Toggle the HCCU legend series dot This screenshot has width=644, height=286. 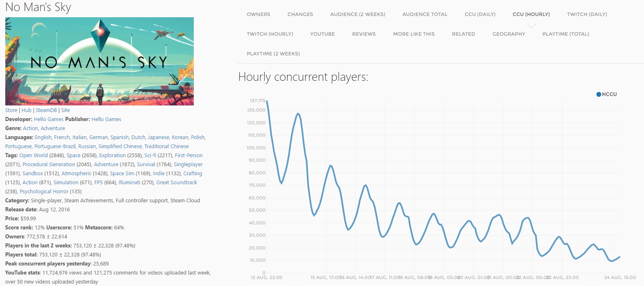pyautogui.click(x=599, y=94)
